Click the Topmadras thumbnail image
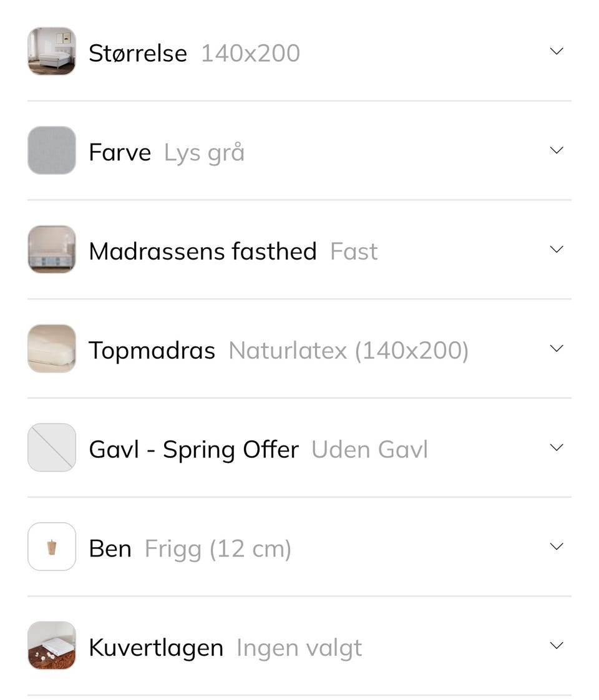The image size is (599, 700). click(52, 349)
